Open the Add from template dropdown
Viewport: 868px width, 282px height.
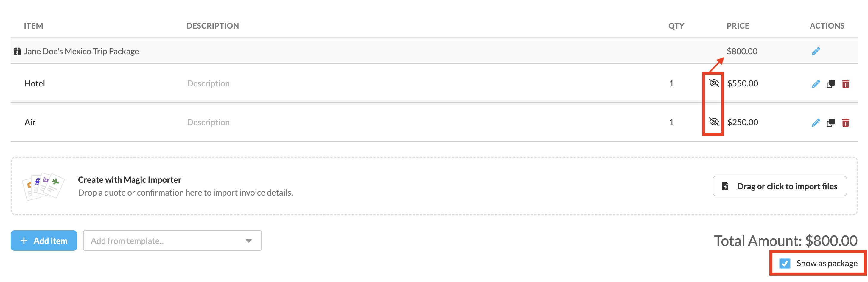tap(172, 241)
